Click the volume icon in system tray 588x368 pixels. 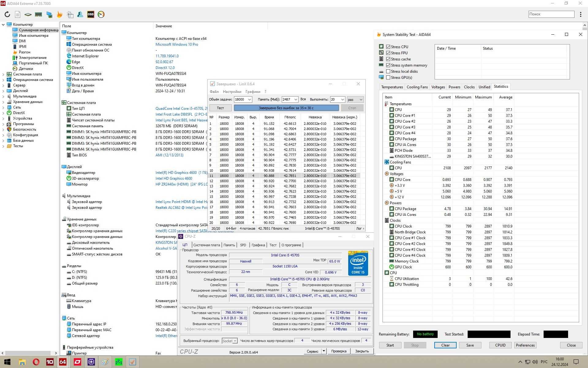coord(535,362)
